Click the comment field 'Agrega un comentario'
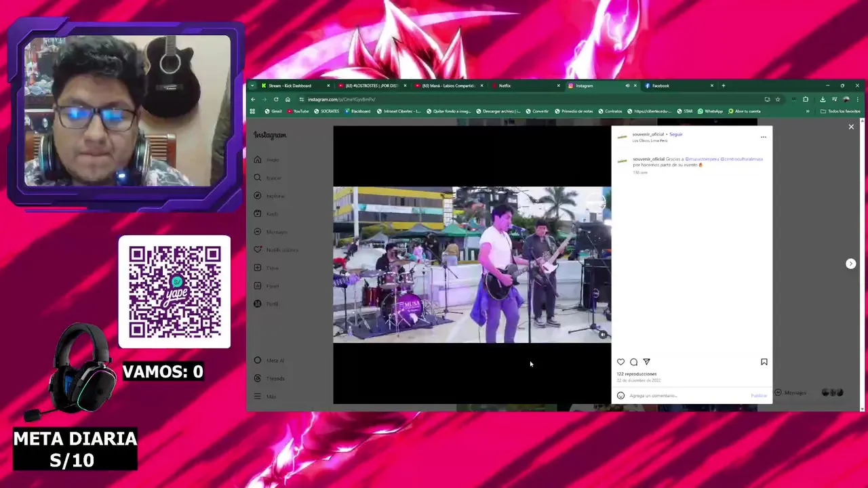Image resolution: width=868 pixels, height=488 pixels. 688,396
